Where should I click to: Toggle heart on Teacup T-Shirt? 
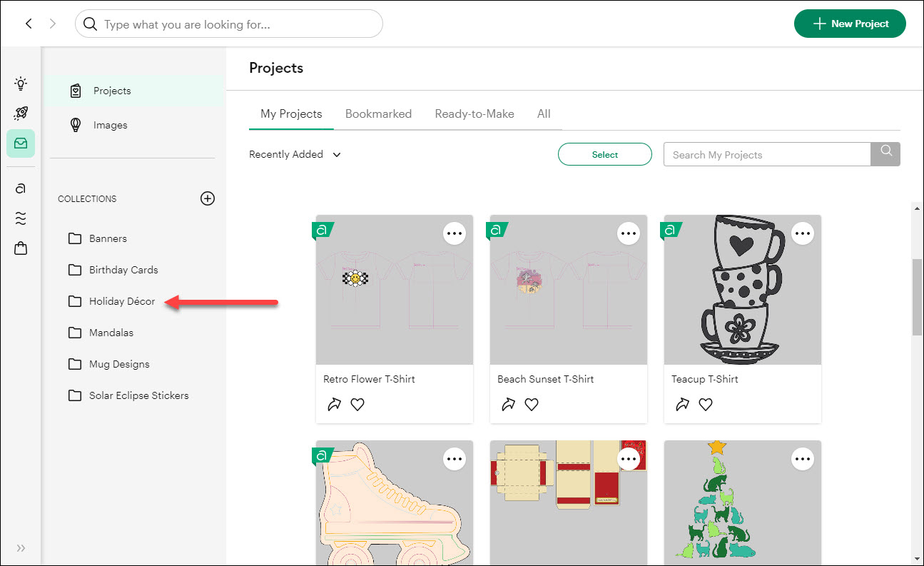[x=706, y=405]
